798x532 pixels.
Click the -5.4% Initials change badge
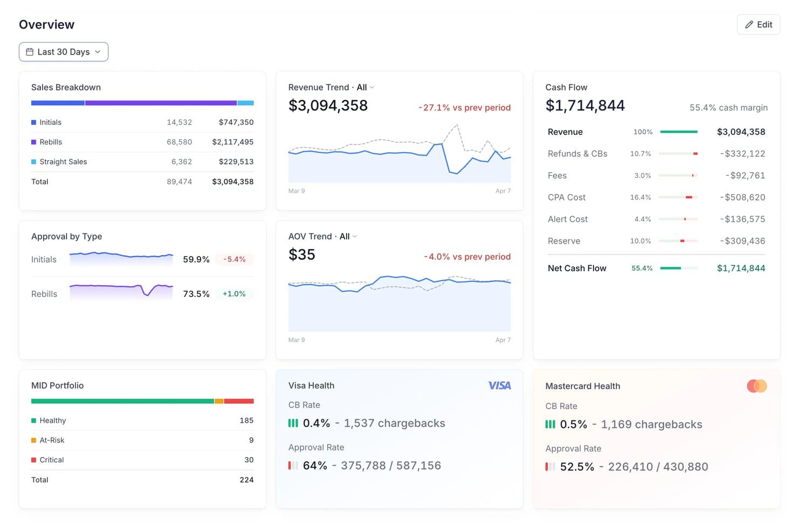point(234,259)
